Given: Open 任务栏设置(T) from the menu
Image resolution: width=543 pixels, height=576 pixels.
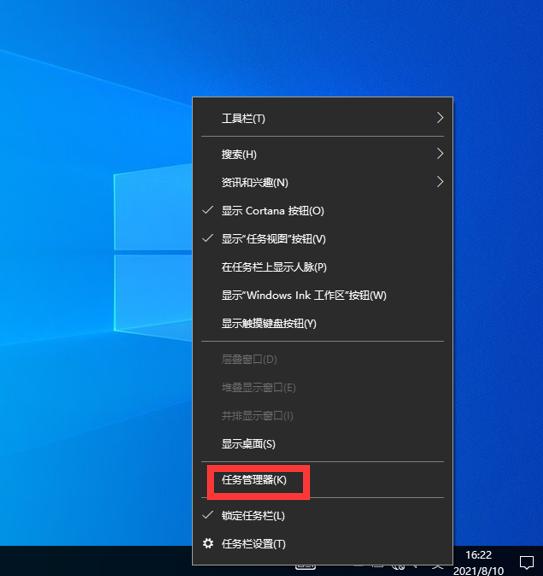Looking at the screenshot, I should (x=323, y=544).
